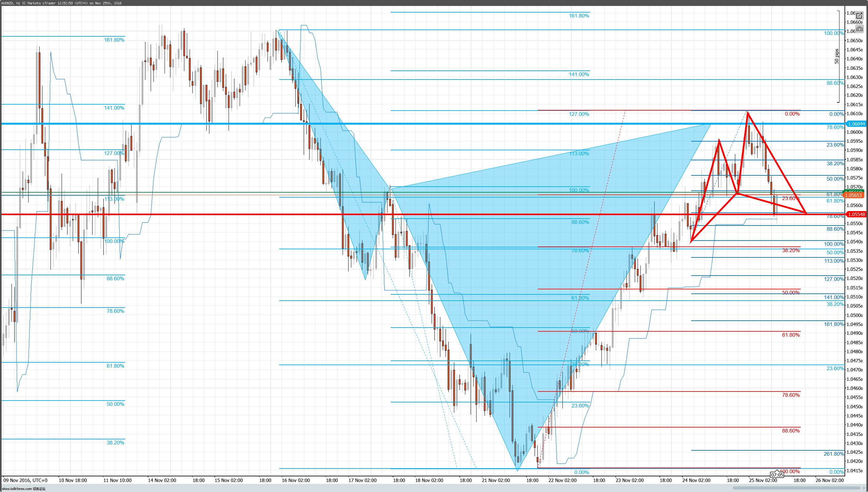The height and width of the screenshot is (492, 868).
Task: Click the 1.04150 price axis label
Action: pos(855,471)
